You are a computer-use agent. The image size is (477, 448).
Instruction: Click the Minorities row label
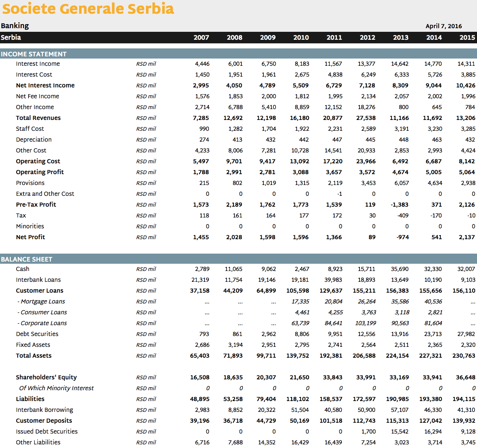pos(30,227)
